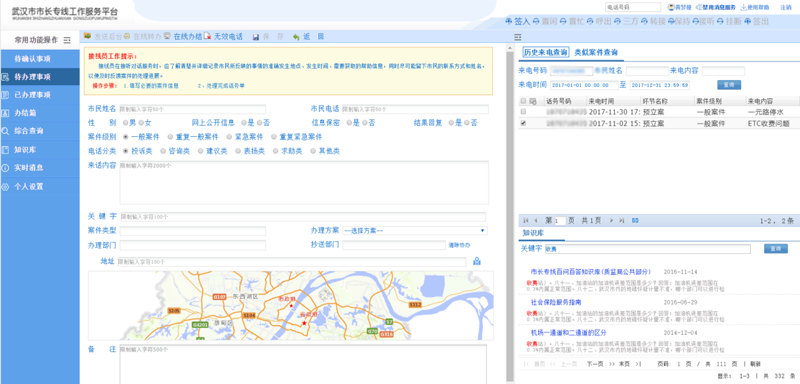This screenshot has height=384, width=800.
Task: Click the 签出 sign out icon
Action: coord(747,21)
